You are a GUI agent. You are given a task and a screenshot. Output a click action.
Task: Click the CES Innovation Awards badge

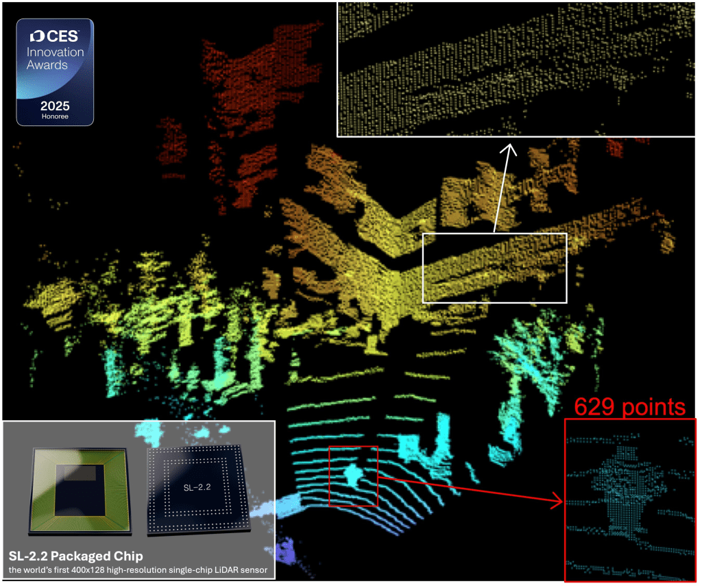(55, 73)
